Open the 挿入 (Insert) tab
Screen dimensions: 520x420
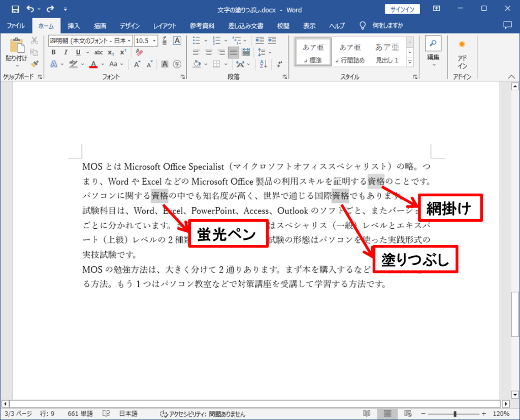(x=74, y=26)
